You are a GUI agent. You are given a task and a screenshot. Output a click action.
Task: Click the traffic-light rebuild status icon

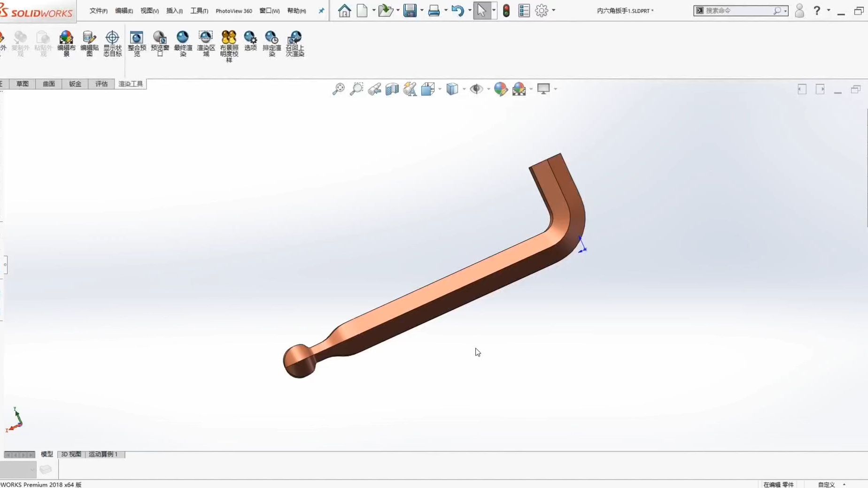click(x=506, y=10)
